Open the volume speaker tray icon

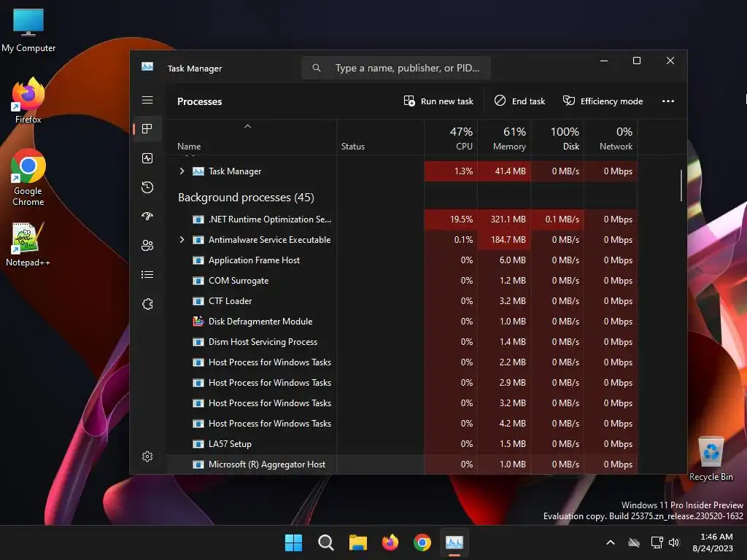(x=673, y=542)
